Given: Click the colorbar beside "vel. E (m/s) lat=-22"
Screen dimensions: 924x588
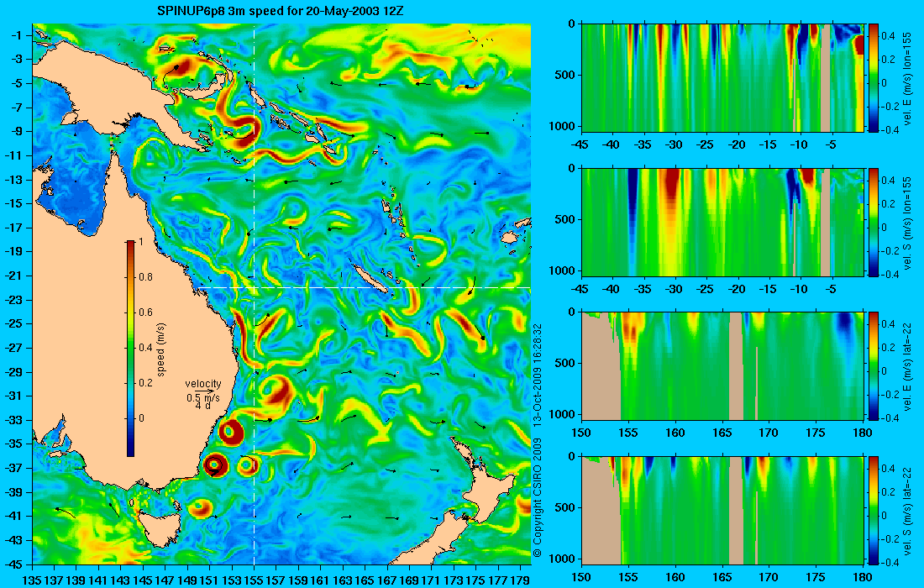Looking at the screenshot, I should pyautogui.click(x=874, y=366).
